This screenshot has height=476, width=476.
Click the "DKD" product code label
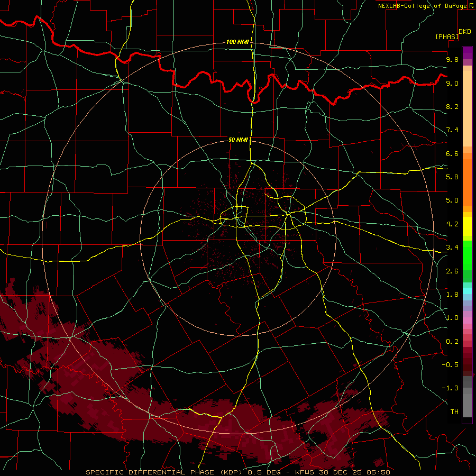(x=465, y=32)
